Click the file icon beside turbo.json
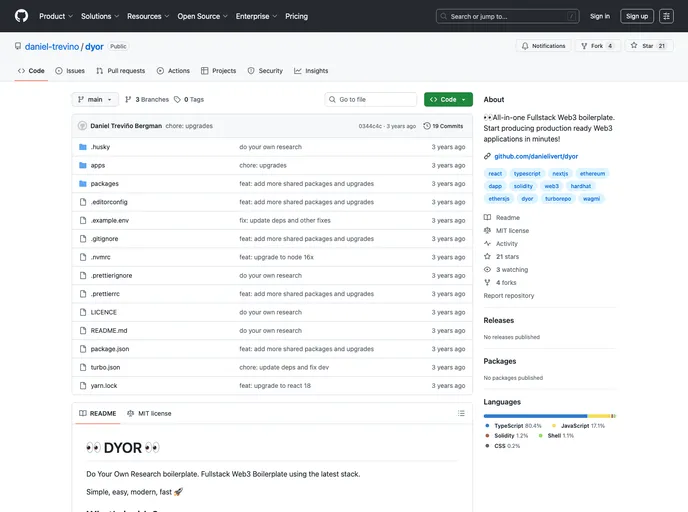Image resolution: width=688 pixels, height=512 pixels. (x=82, y=367)
